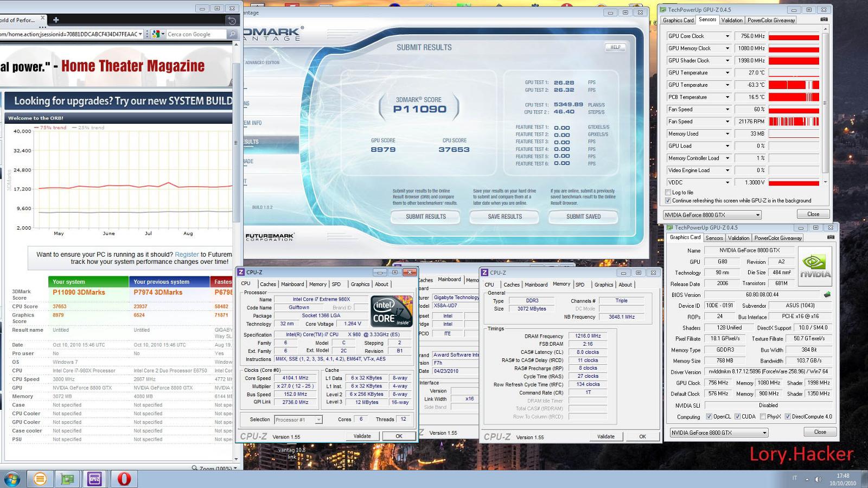Follow the Register link on ORB page
This screenshot has width=868, height=488.
pos(187,254)
